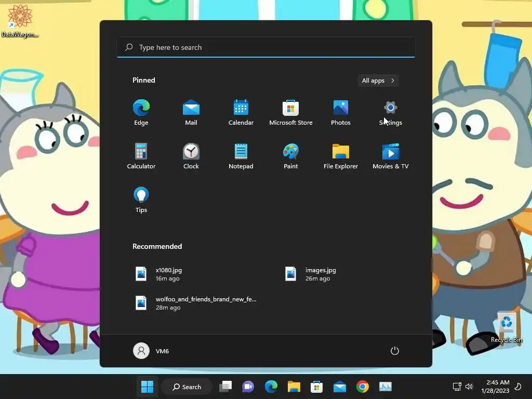Click the moon notification icon in tray
This screenshot has width=532, height=399.
pos(518,387)
